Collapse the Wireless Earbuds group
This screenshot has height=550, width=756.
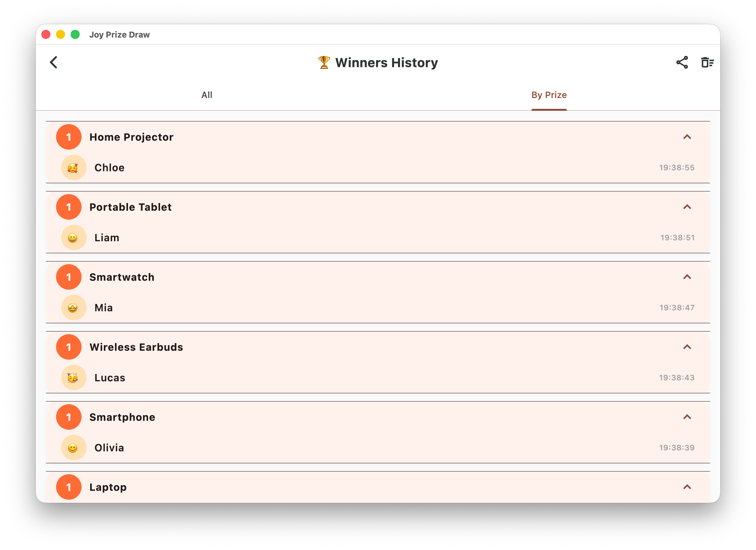687,347
